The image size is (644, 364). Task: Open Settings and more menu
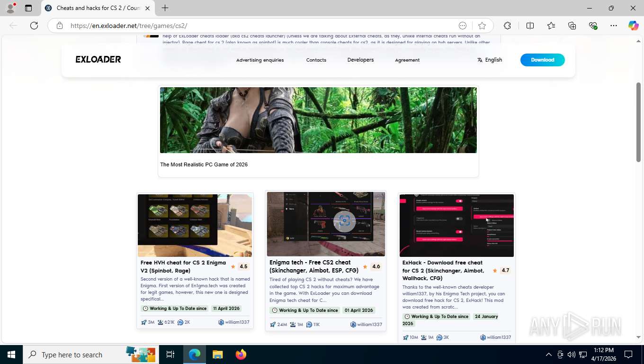coord(614,26)
